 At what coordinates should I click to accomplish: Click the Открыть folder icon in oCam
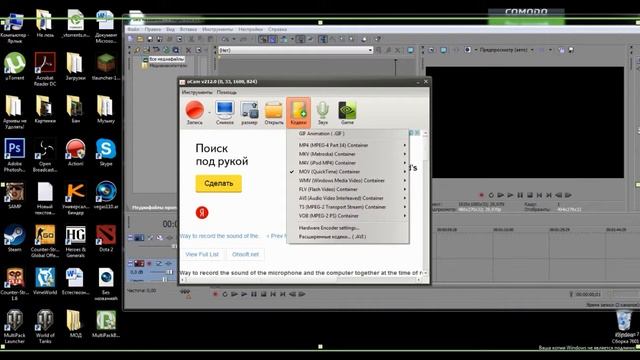pyautogui.click(x=273, y=113)
